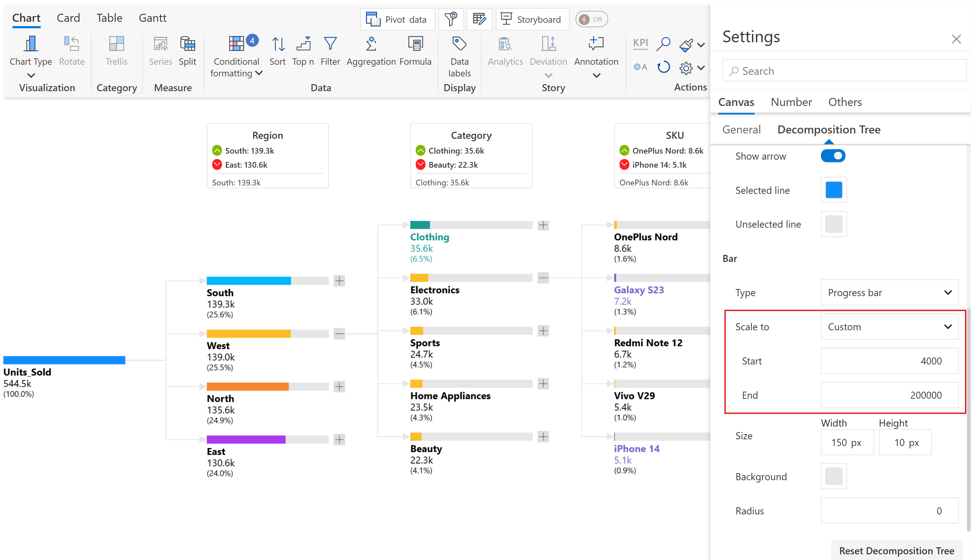977x560 pixels.
Task: Click the Pivot data button
Action: pos(397,19)
